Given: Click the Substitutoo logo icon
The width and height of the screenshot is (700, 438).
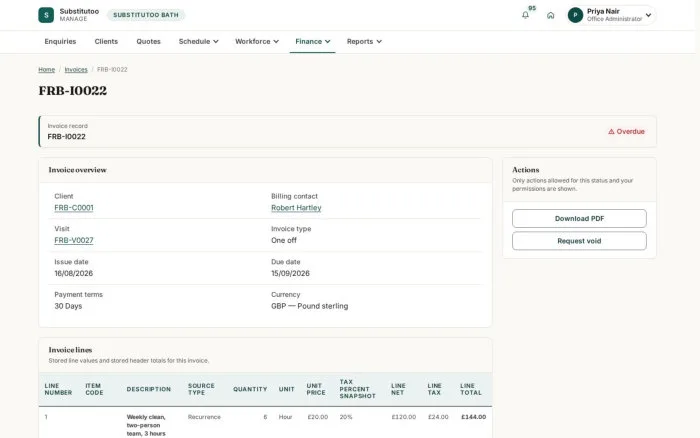Looking at the screenshot, I should coord(46,15).
